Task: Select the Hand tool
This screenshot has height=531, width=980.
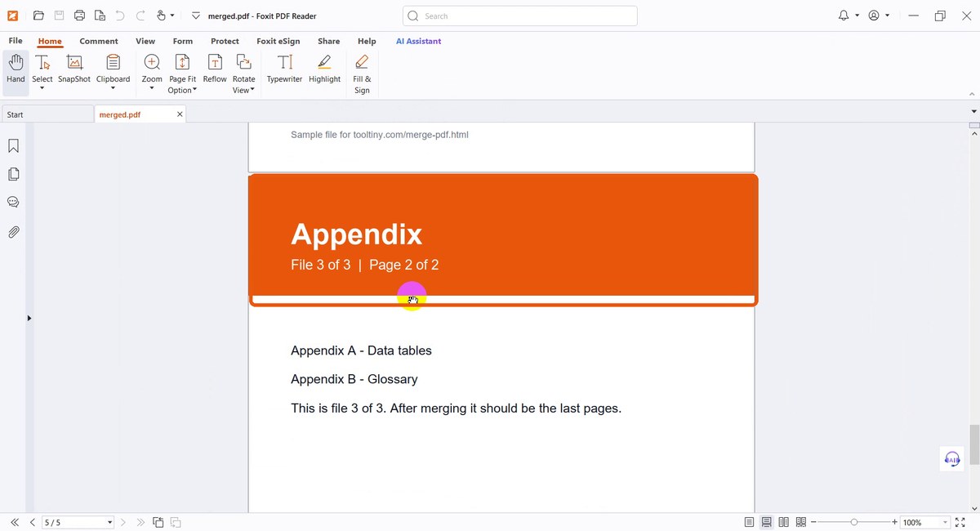Action: [16, 69]
